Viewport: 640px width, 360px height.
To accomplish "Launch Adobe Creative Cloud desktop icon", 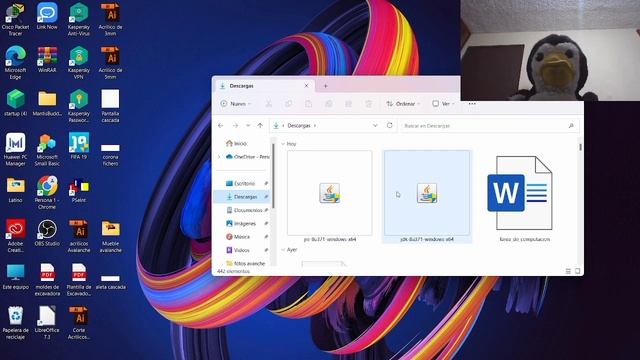I will pos(16,236).
